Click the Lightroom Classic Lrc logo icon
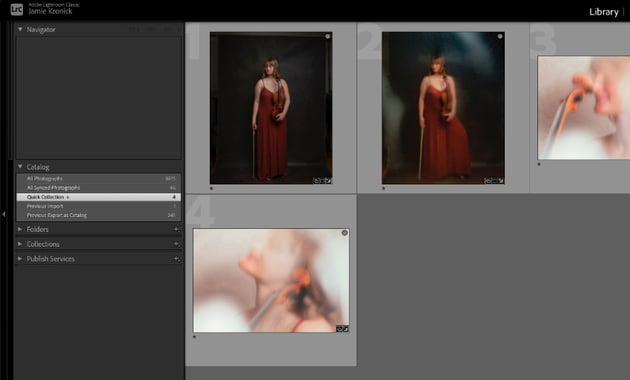The image size is (630, 380). [16, 9]
